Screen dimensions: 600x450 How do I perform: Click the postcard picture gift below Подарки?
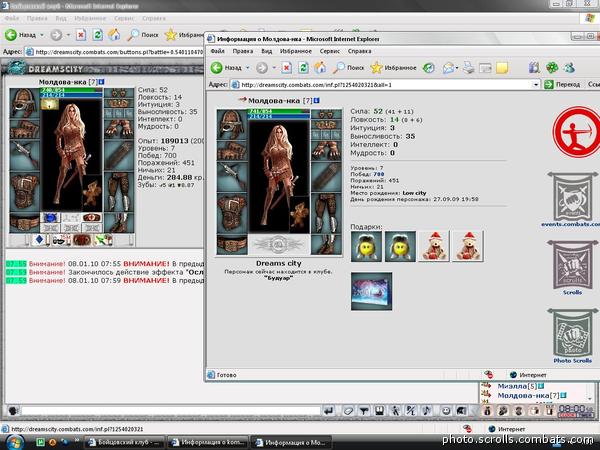[x=372, y=291]
